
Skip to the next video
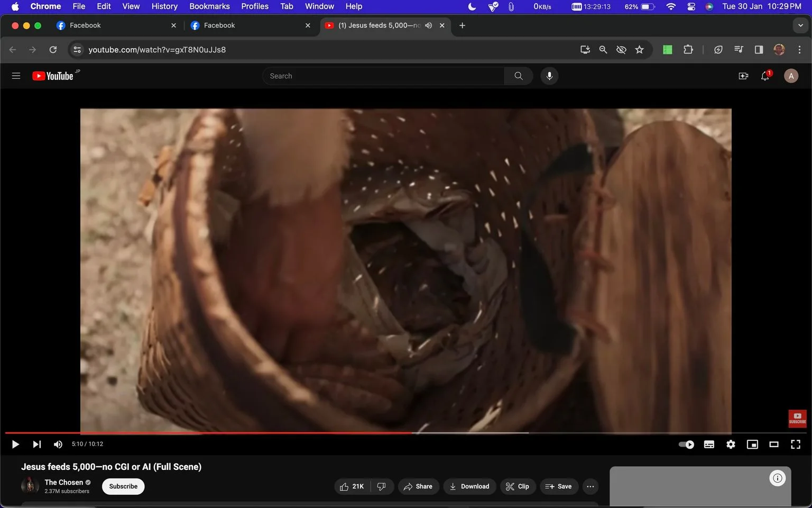coord(36,444)
